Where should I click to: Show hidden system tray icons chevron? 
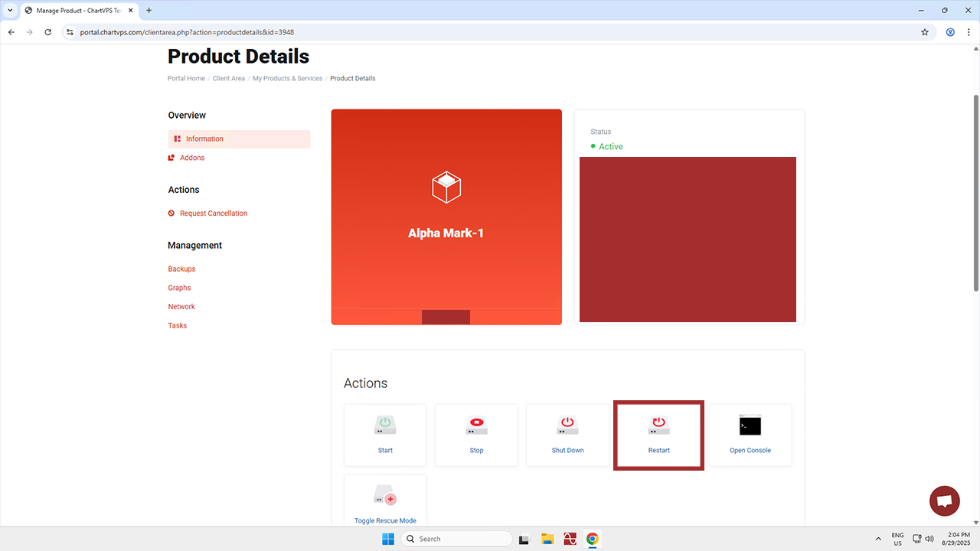point(878,539)
